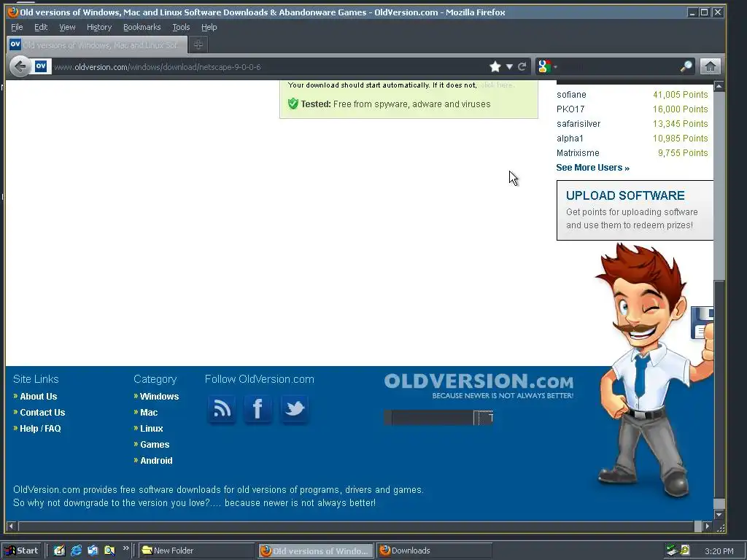The width and height of the screenshot is (747, 560).
Task: Open the Edit menu
Action: point(41,27)
